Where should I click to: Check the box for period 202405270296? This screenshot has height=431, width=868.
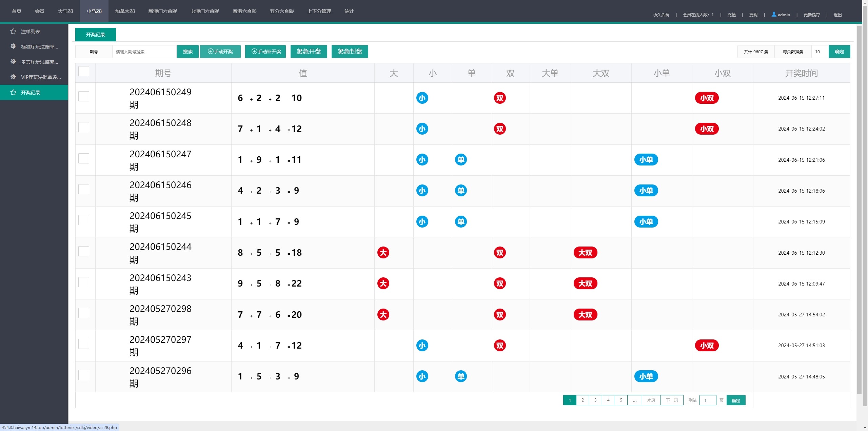point(84,375)
